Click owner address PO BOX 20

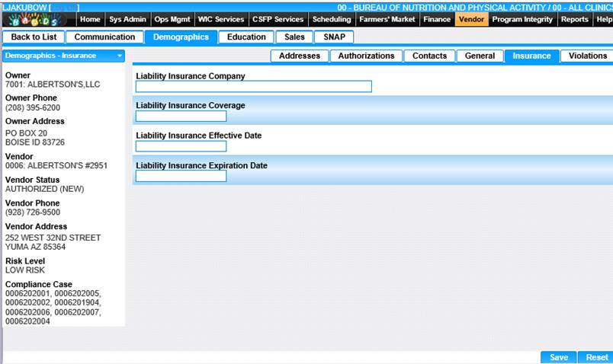(x=26, y=133)
